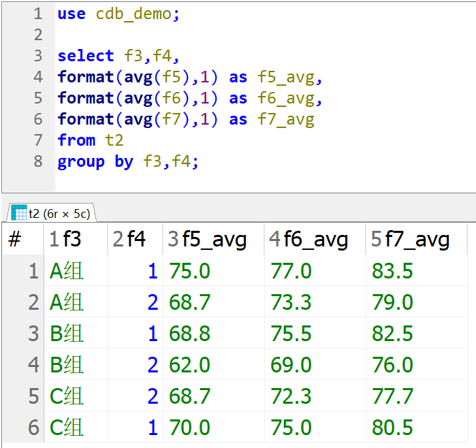
Task: Click the row number 3 in the grid
Action: pyautogui.click(x=33, y=334)
